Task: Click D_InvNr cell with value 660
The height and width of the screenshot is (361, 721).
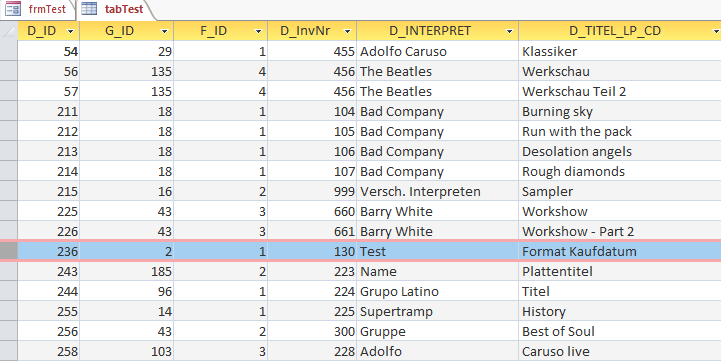Action: point(312,211)
